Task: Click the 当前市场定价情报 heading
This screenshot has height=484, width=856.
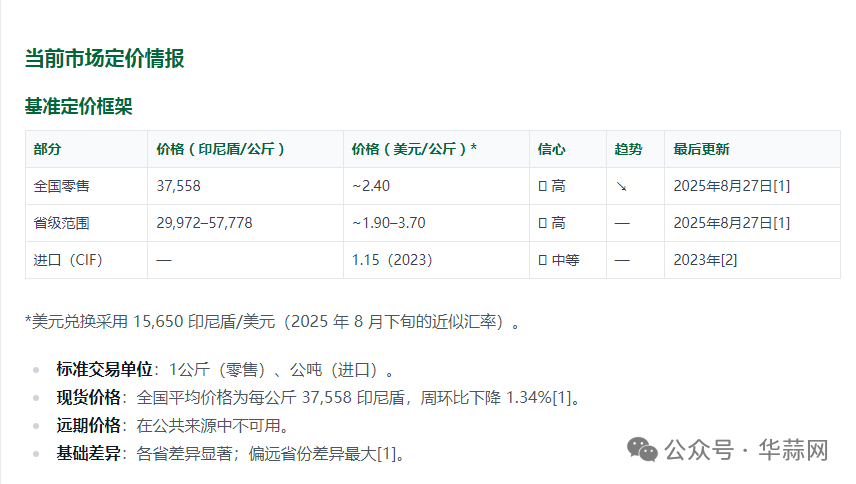Action: [104, 58]
